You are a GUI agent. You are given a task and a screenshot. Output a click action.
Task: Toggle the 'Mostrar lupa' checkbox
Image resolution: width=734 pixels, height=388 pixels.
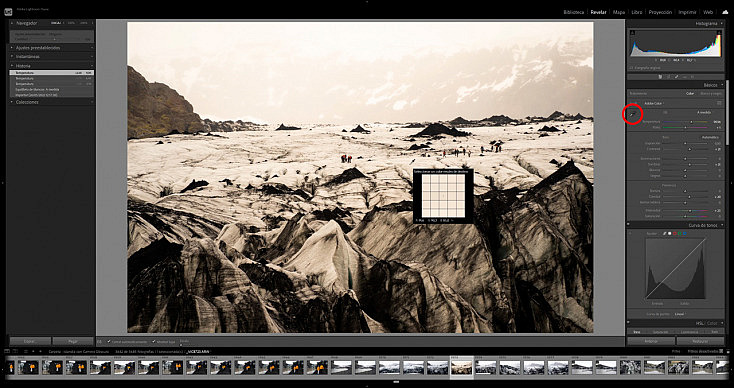click(x=154, y=341)
